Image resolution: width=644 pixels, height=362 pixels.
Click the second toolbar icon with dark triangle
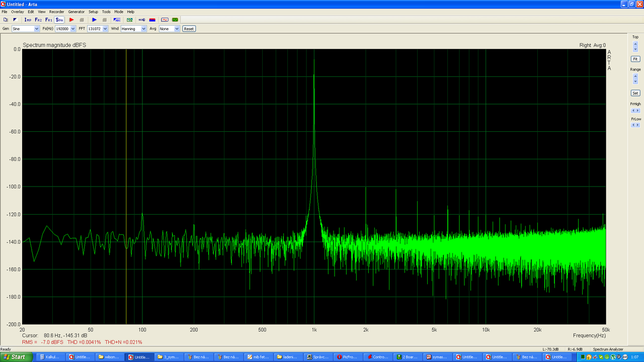(15, 20)
